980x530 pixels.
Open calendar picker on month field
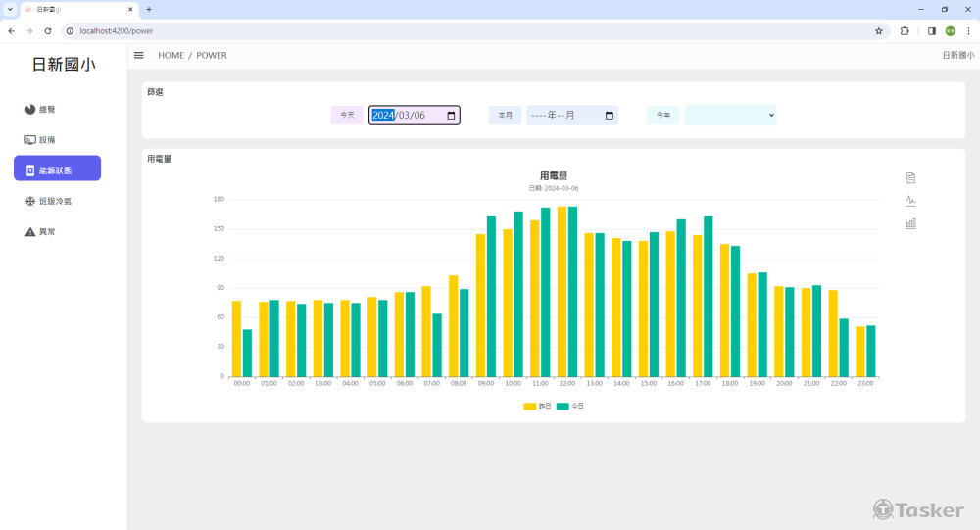[x=610, y=116]
